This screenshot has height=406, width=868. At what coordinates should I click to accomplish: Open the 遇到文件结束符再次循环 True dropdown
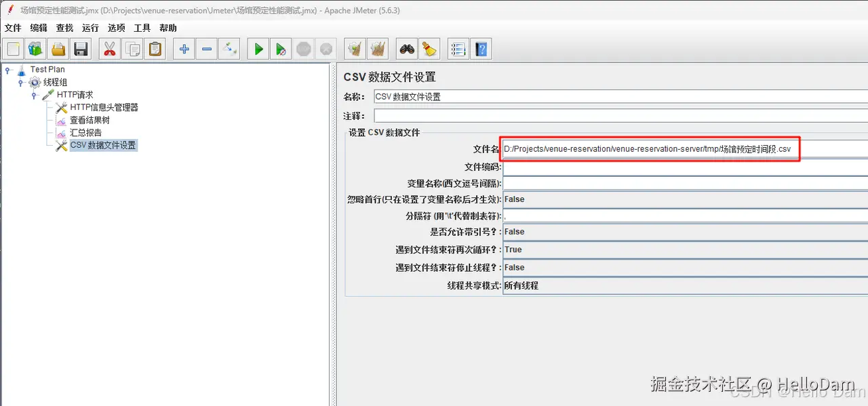tap(685, 249)
